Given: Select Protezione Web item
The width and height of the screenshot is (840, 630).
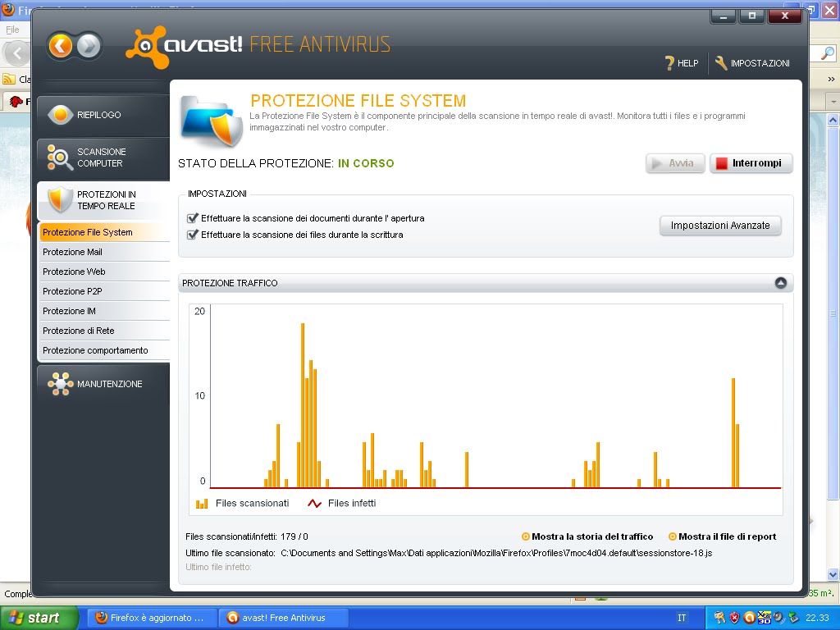Looking at the screenshot, I should (x=104, y=272).
